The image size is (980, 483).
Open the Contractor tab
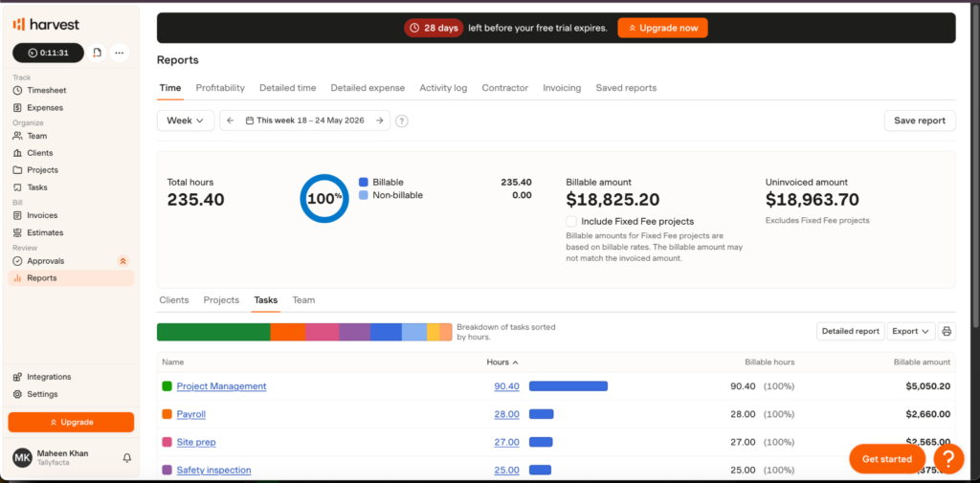tap(505, 88)
